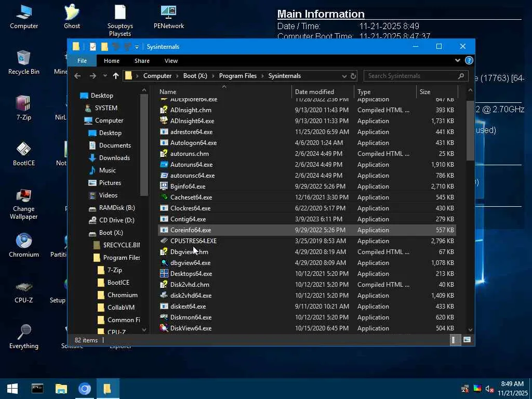Select the Desktops64.exe file icon
Viewport: 532px width, 399px height.
pyautogui.click(x=164, y=273)
